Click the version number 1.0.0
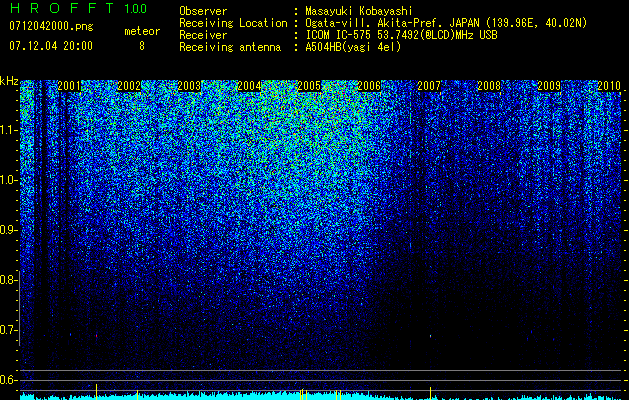 pos(136,8)
